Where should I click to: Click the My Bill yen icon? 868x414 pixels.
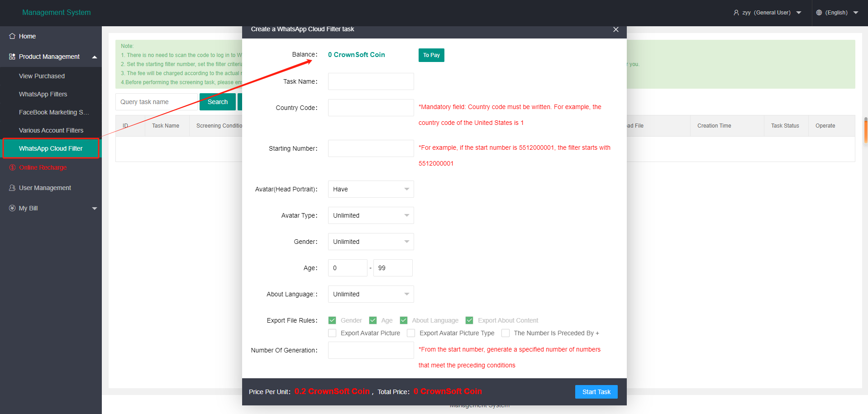(x=12, y=208)
